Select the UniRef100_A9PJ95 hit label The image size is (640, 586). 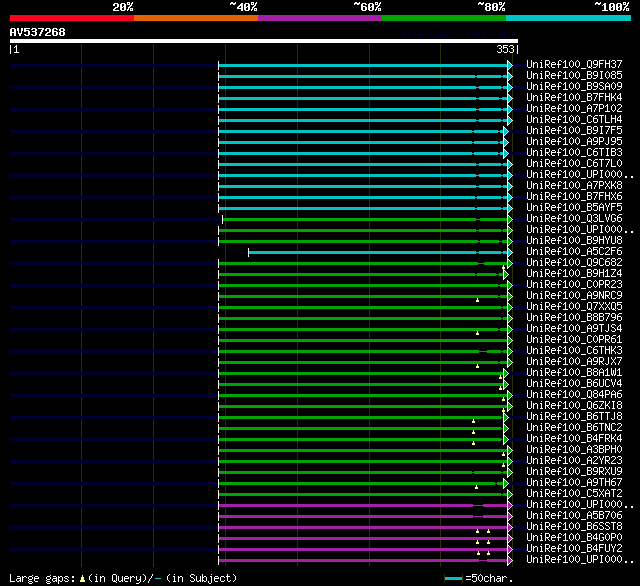click(x=574, y=142)
